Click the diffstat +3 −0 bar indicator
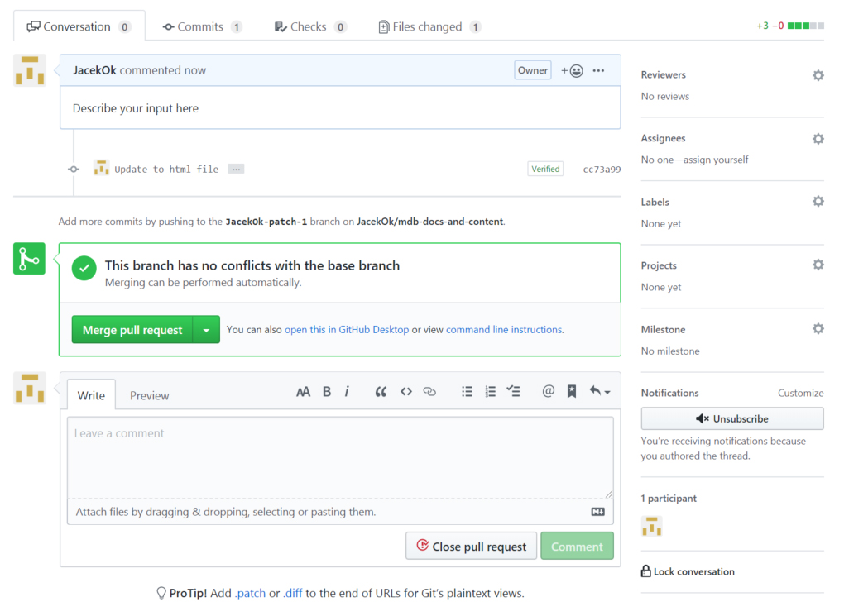The height and width of the screenshot is (616, 849). pos(790,26)
